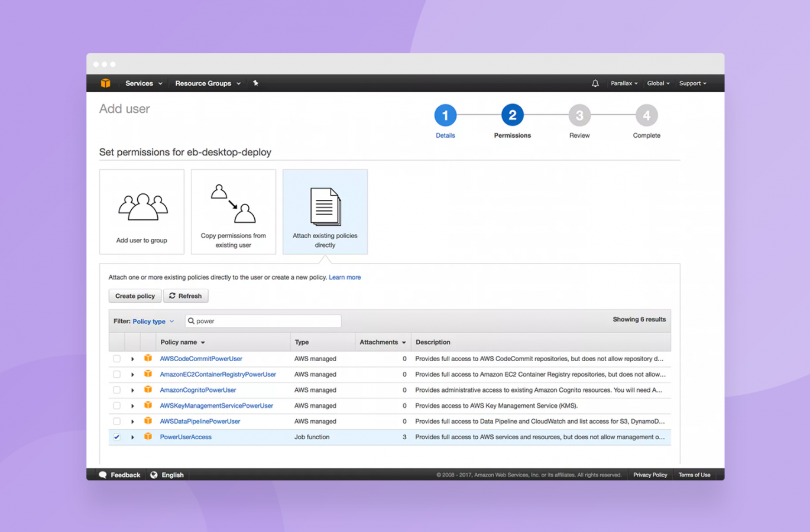Click the Showing 6 results text
Screen dimensions: 810x532
[x=639, y=319]
